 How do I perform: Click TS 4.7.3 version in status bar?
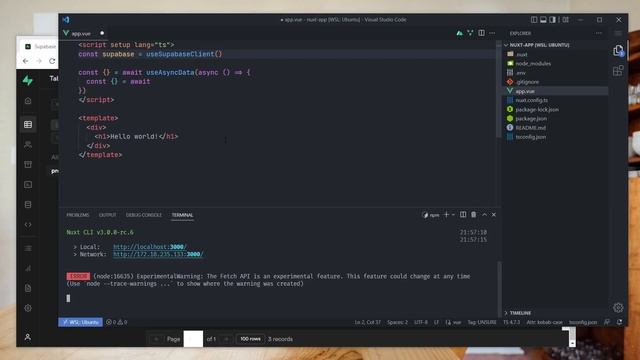pyautogui.click(x=511, y=322)
